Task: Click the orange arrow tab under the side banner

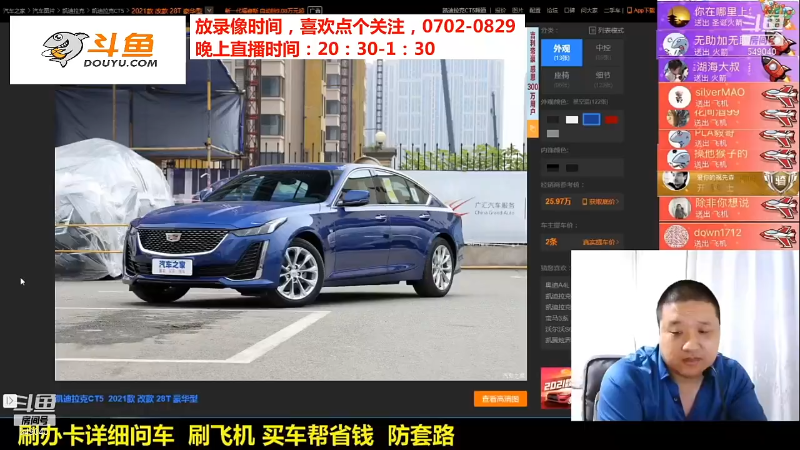Action: click(x=533, y=129)
